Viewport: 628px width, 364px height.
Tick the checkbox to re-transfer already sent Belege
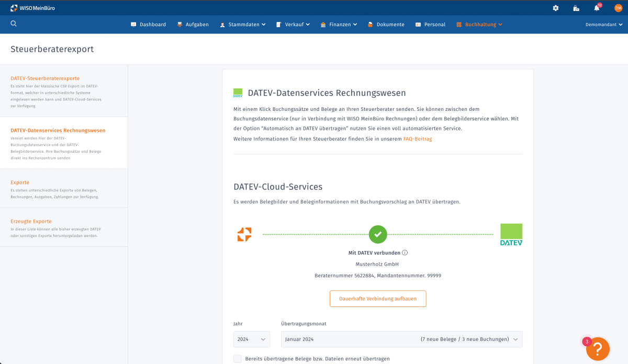pyautogui.click(x=238, y=359)
